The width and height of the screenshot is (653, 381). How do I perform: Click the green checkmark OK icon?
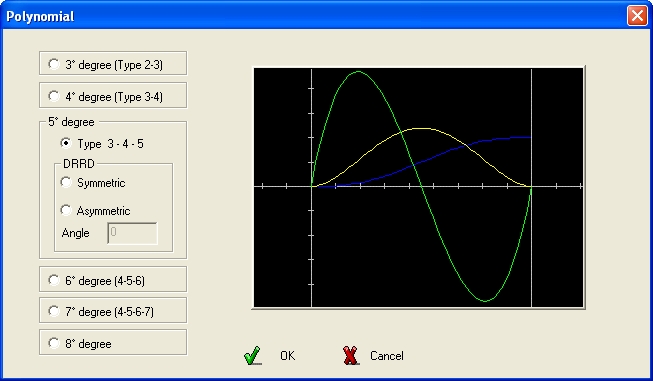(253, 356)
